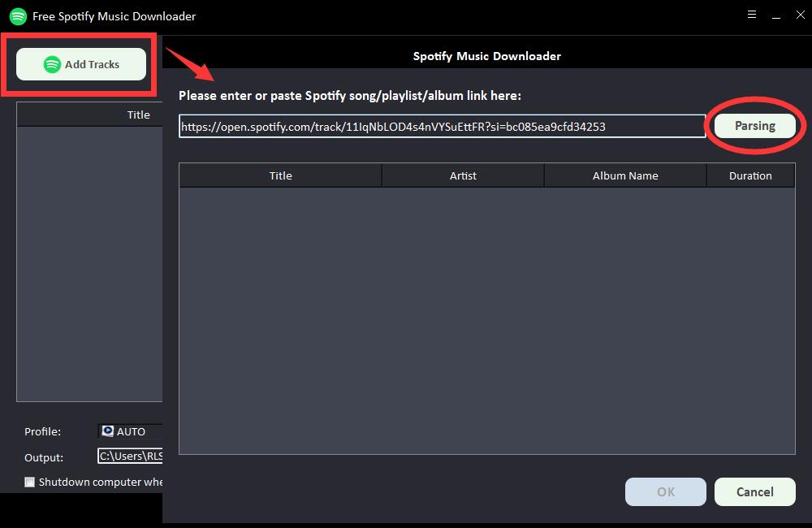
Task: Click the Spotify link input field
Action: [x=442, y=127]
